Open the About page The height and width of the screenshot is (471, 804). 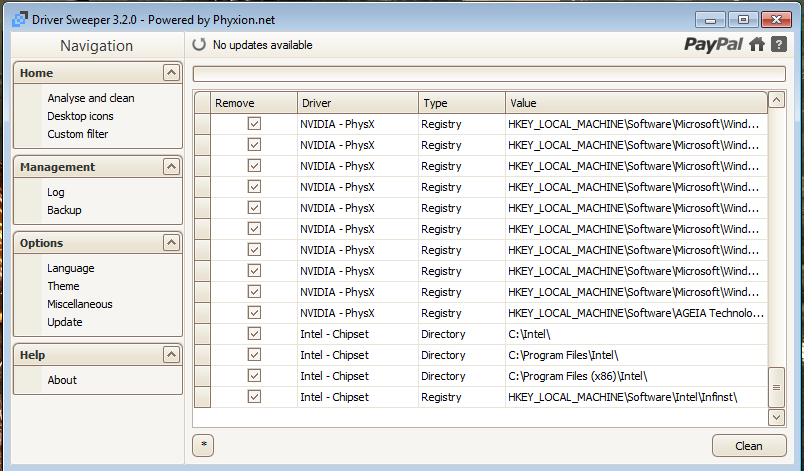pyautogui.click(x=62, y=380)
